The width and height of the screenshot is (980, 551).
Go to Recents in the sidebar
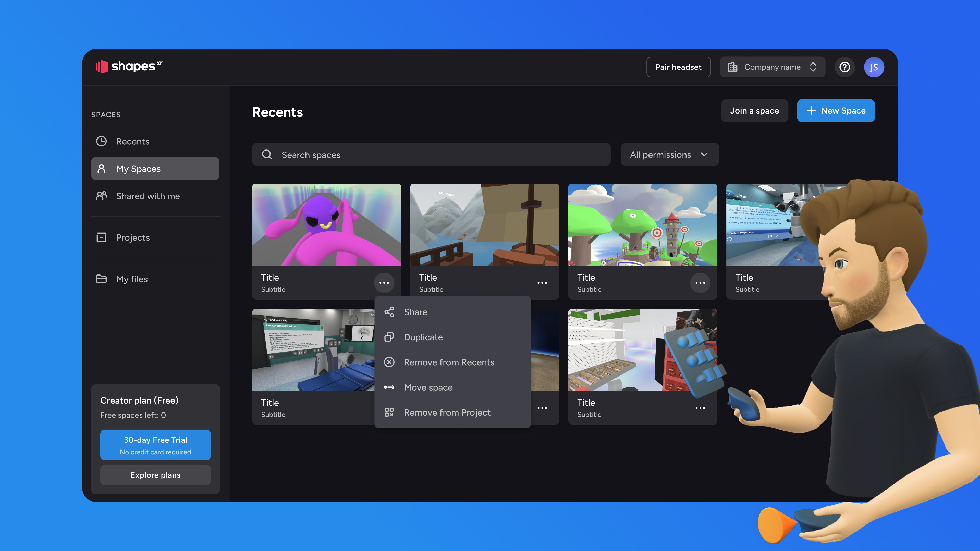point(155,142)
